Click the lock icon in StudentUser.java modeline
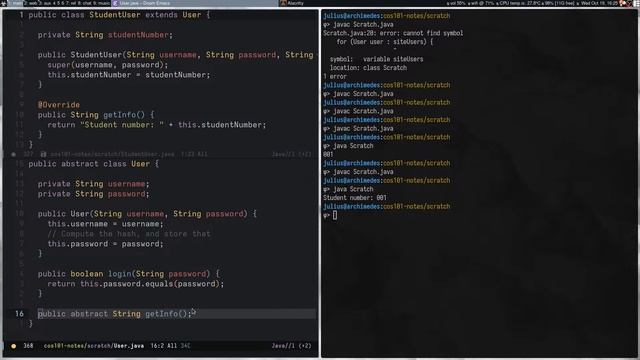Viewport: 640px width, 360px height. (x=43, y=154)
